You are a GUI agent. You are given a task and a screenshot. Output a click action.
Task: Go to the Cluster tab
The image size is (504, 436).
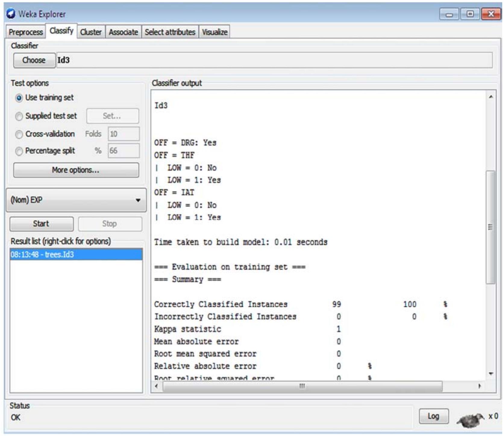pos(91,32)
